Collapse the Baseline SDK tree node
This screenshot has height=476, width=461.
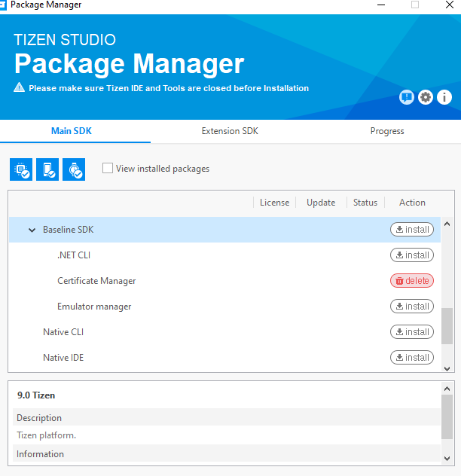[32, 230]
